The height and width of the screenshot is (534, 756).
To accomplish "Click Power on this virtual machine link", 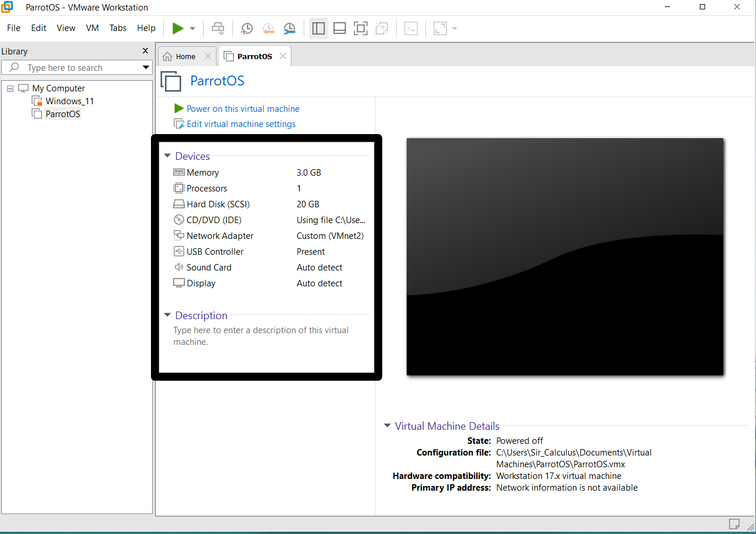I will click(x=243, y=109).
